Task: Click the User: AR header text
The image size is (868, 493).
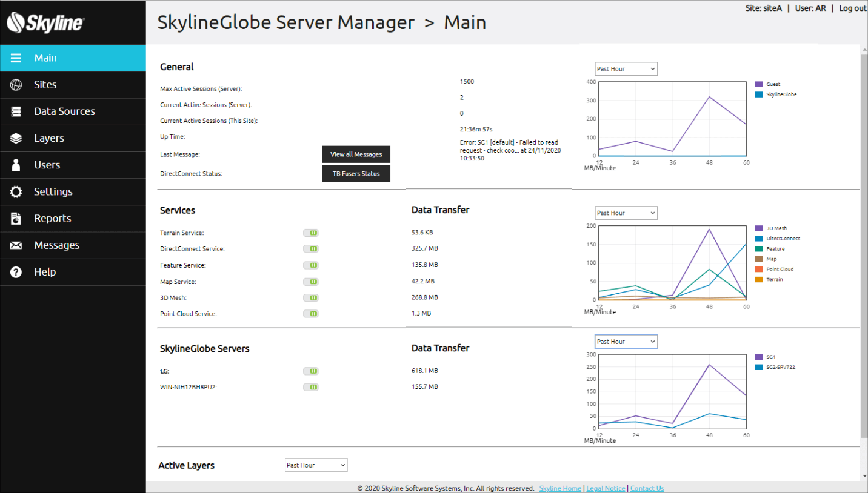Action: pyautogui.click(x=809, y=8)
